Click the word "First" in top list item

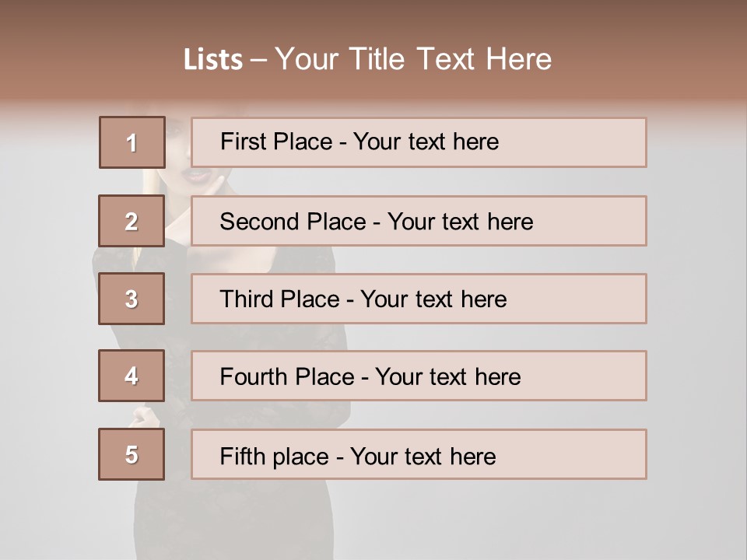pos(242,142)
